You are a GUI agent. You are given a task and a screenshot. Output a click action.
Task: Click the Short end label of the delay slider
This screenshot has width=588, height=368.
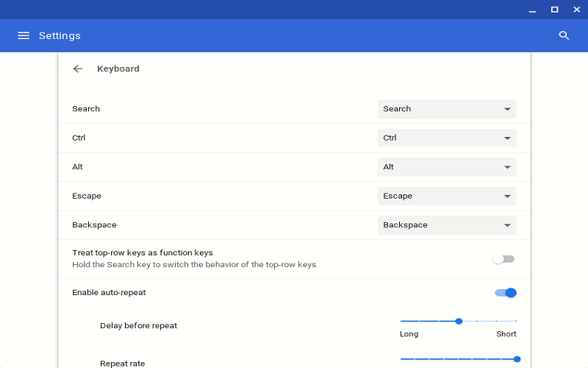[x=506, y=333]
